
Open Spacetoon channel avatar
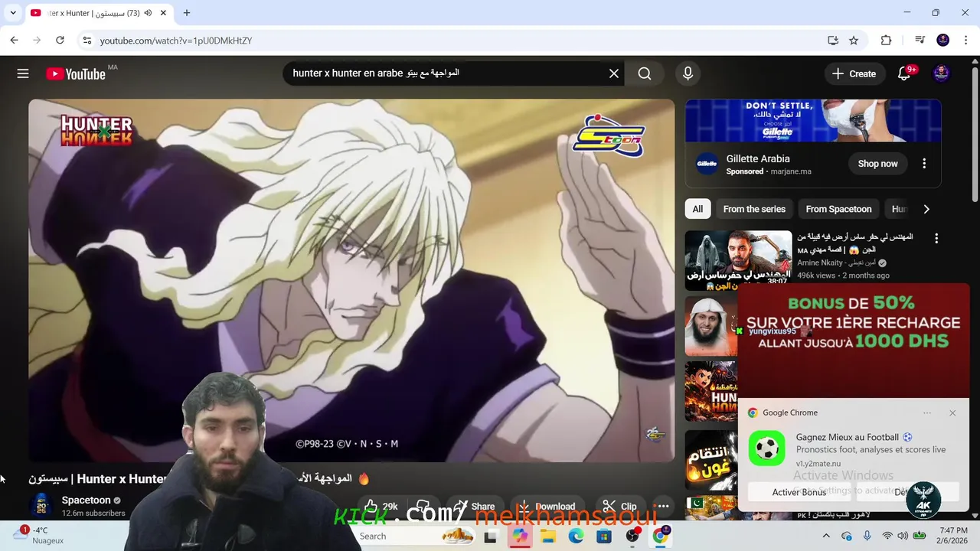[42, 506]
